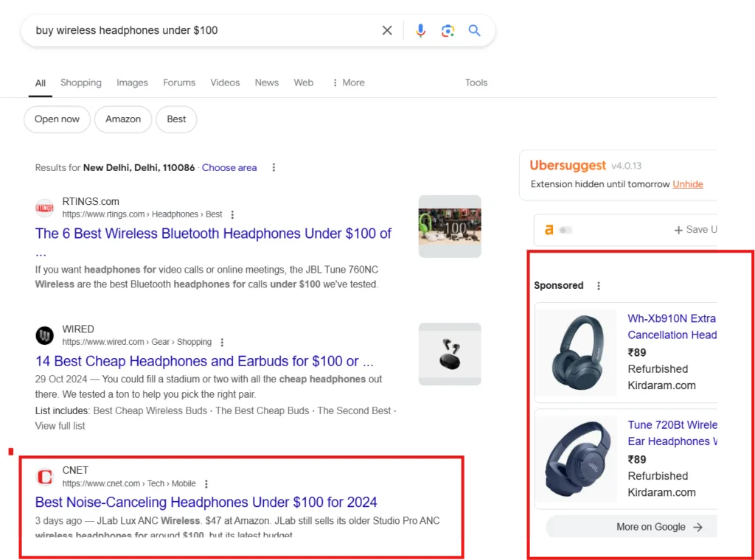Click The Best Cheap Buds list item
This screenshot has width=755, height=560.
[262, 411]
